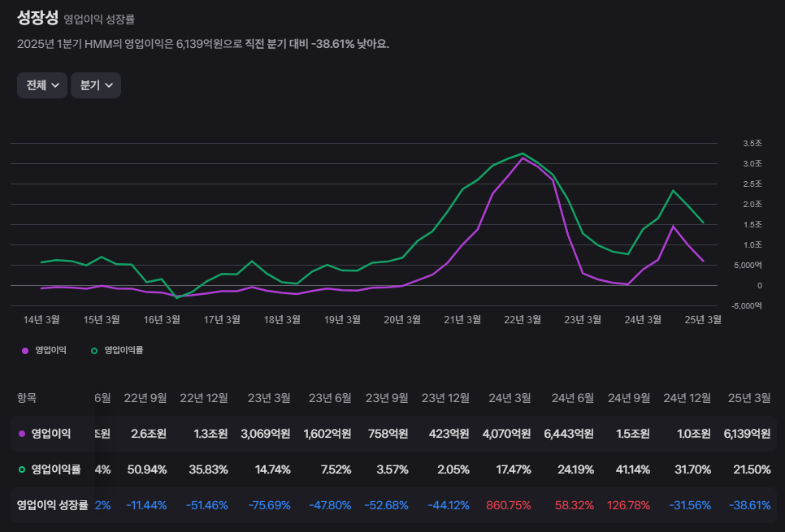Select the 영업이익률 row label in the table
785x532 pixels.
coord(50,469)
